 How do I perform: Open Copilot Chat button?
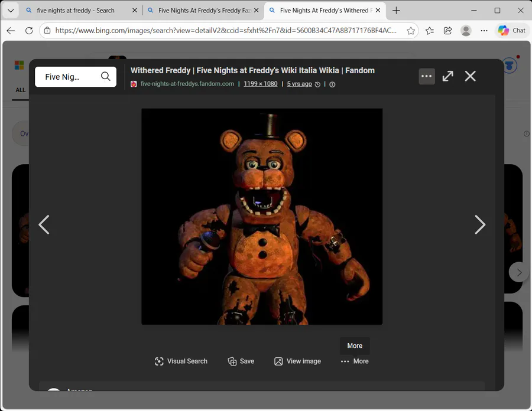coord(512,31)
